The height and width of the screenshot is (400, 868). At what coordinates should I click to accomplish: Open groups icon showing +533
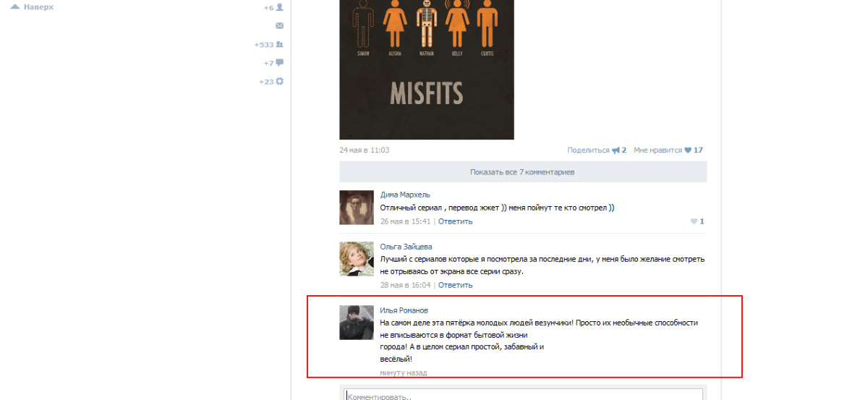pos(279,44)
